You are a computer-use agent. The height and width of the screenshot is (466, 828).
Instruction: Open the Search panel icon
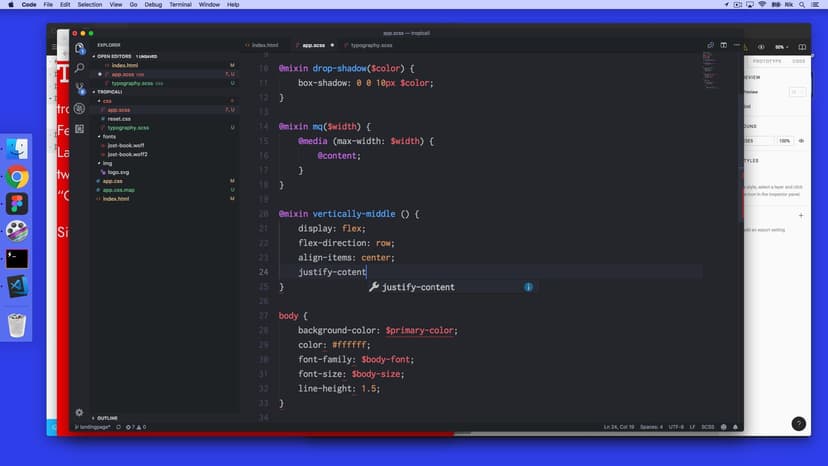79,68
